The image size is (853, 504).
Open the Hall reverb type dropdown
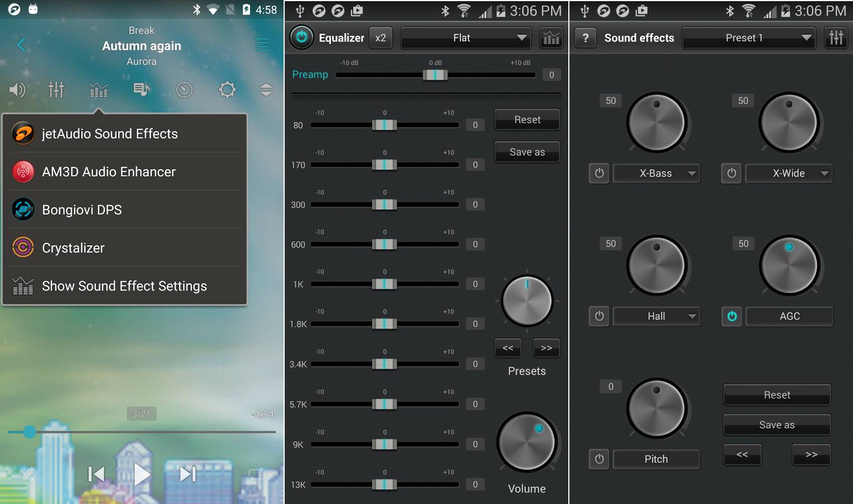tap(656, 316)
